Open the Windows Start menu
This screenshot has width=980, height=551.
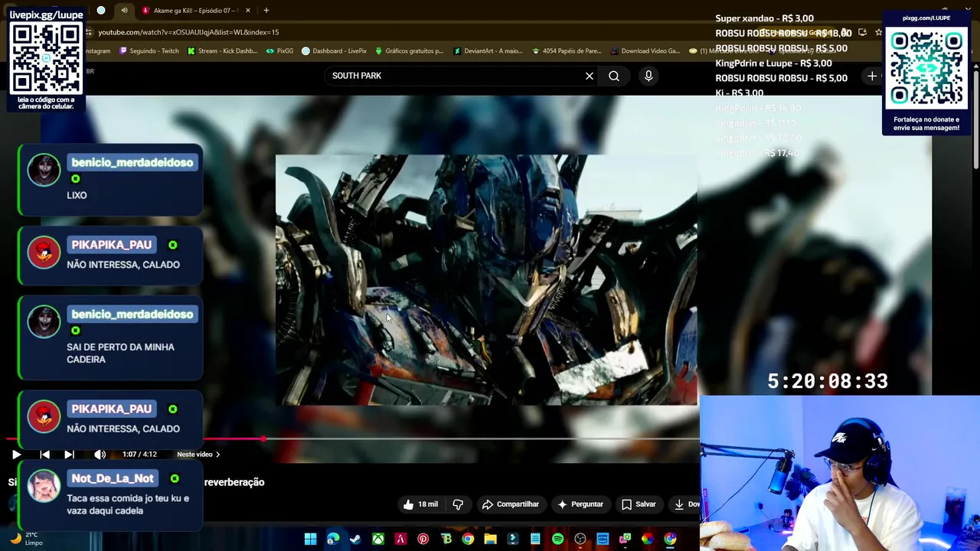click(x=310, y=540)
